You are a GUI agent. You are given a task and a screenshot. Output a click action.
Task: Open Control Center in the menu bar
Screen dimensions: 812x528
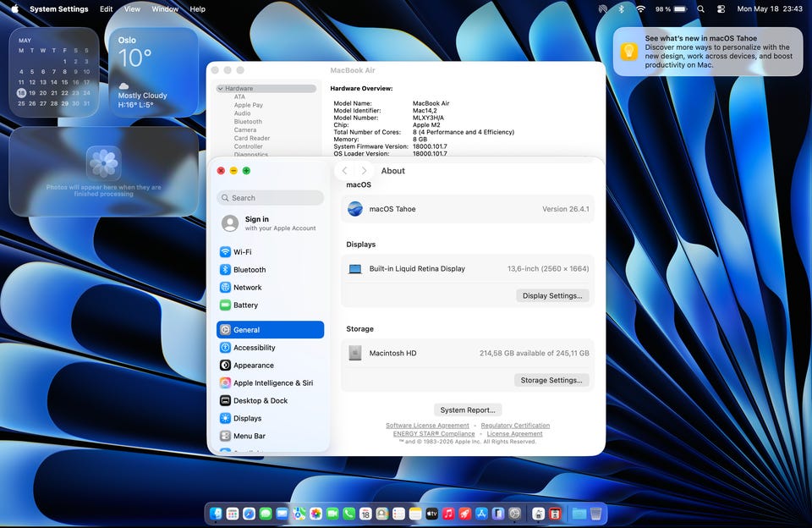click(x=721, y=8)
